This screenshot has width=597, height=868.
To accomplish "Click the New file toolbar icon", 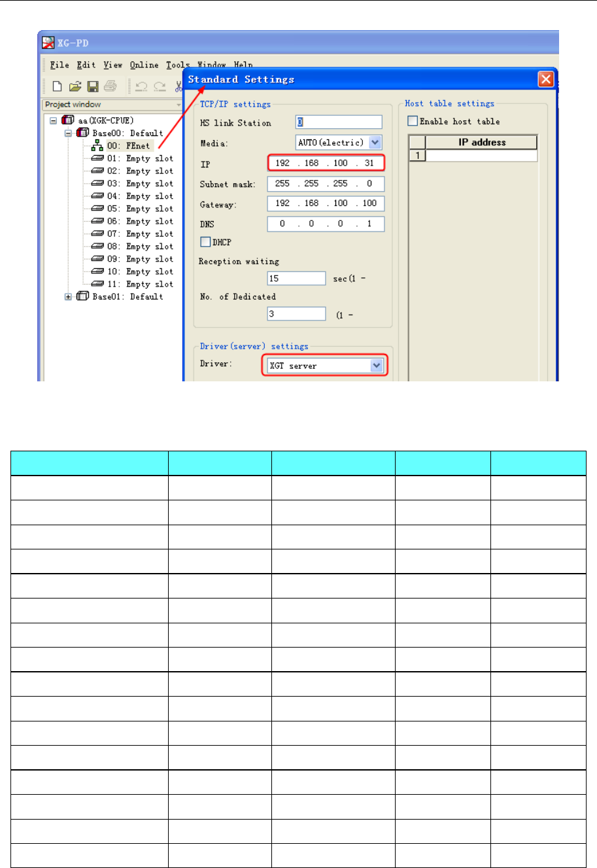I will click(58, 86).
